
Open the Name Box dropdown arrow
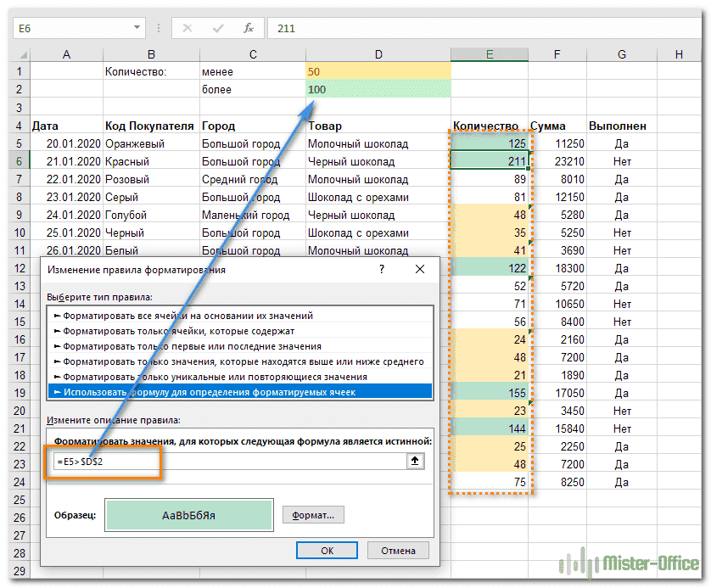[137, 28]
